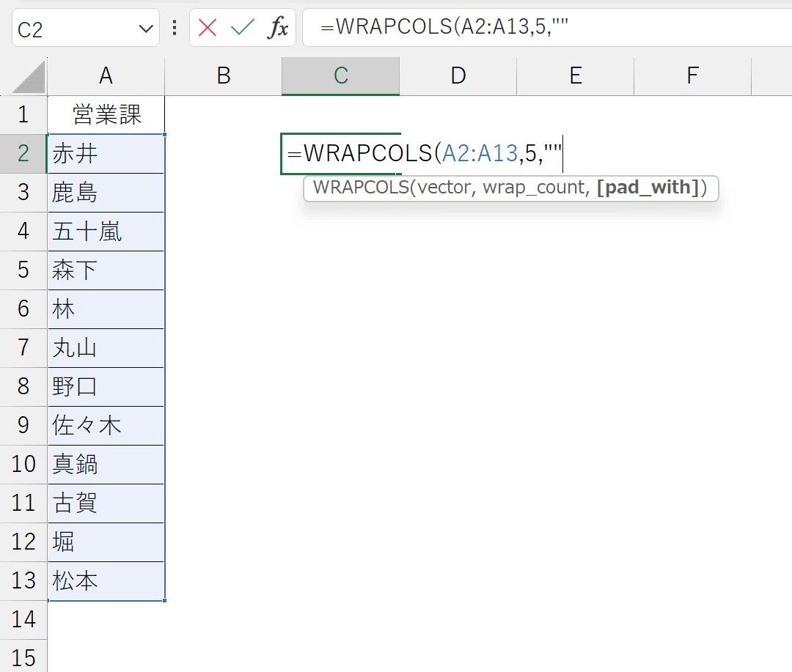Select column A header
This screenshot has height=672, width=792.
click(x=106, y=76)
